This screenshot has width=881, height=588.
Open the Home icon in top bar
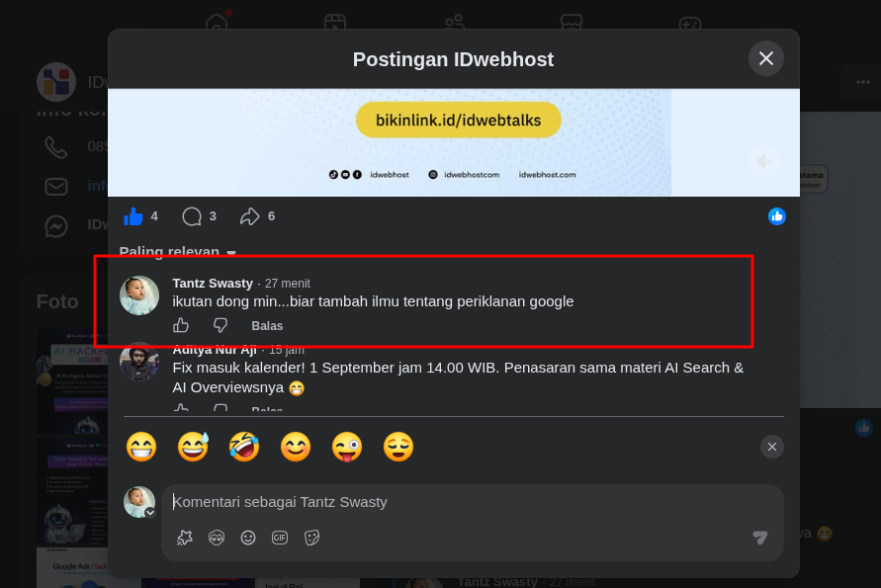[217, 23]
